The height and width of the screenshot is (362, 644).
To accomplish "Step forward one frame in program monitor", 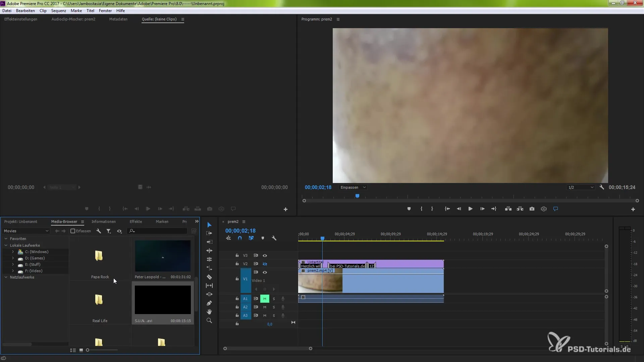I will coord(482,209).
